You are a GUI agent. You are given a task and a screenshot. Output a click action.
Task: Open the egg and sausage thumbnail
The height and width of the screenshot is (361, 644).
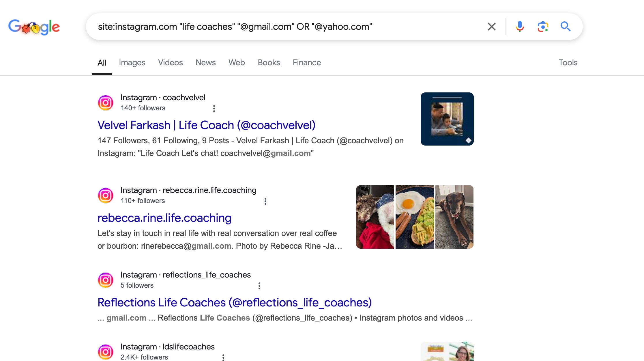pyautogui.click(x=415, y=217)
